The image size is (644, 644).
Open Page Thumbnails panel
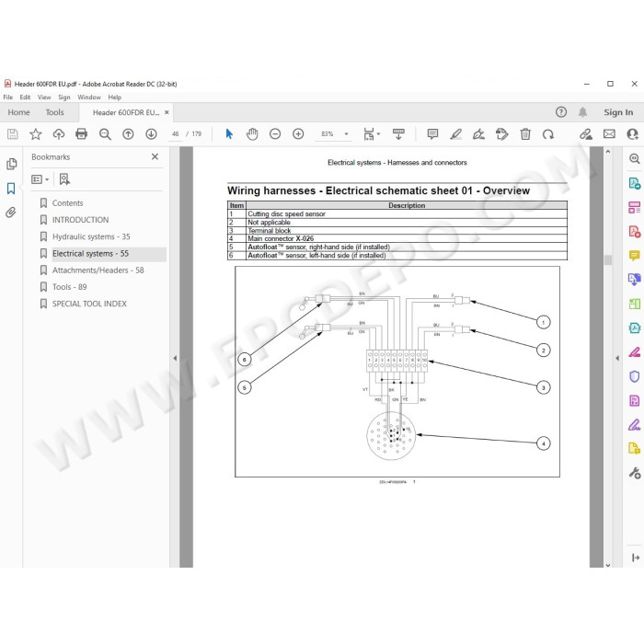[11, 164]
